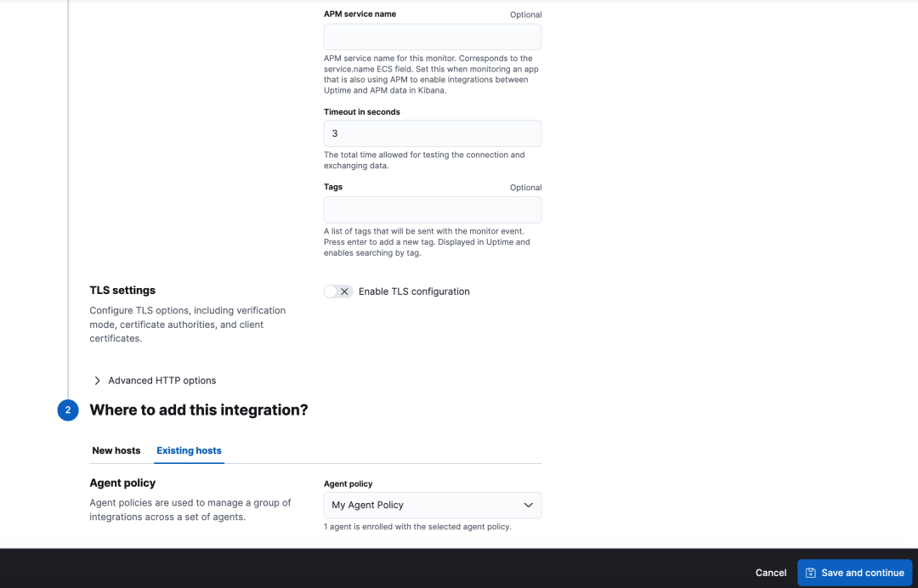
Task: Expand Advanced HTTP options via its chevron
Action: pyautogui.click(x=98, y=381)
